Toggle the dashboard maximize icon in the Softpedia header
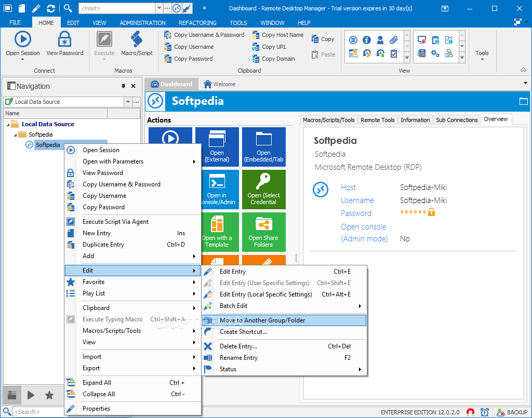This screenshot has height=418, width=532. point(524,101)
